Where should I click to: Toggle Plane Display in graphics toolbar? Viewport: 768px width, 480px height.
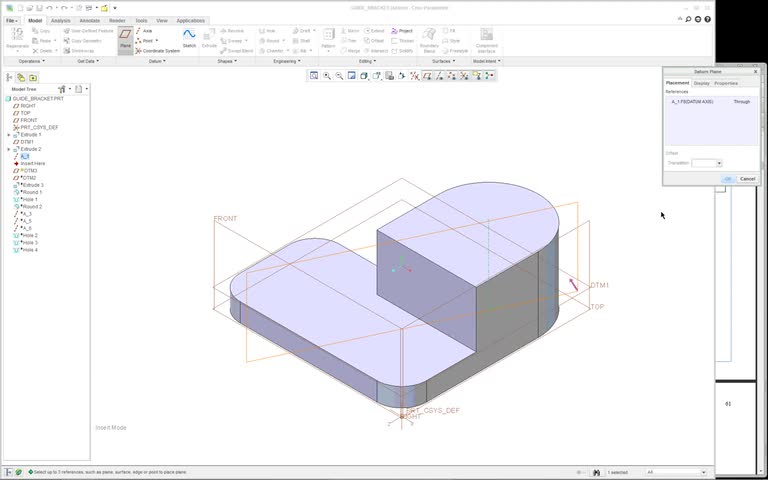point(427,75)
